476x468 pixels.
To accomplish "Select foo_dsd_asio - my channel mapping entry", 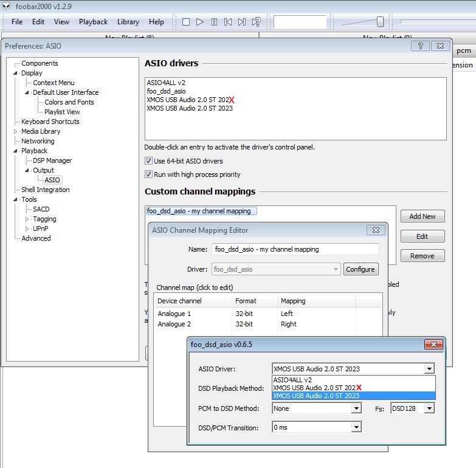I will [201, 211].
